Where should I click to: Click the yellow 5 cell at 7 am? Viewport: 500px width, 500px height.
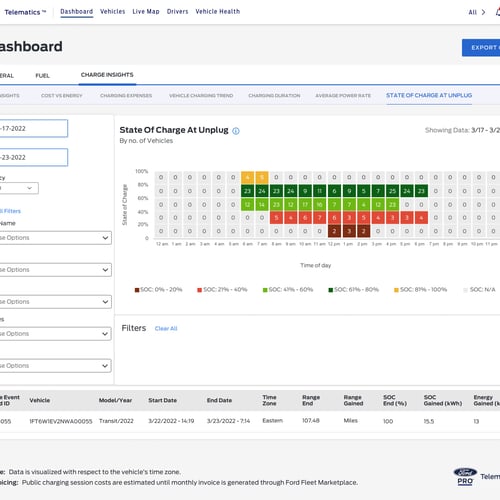262,177
